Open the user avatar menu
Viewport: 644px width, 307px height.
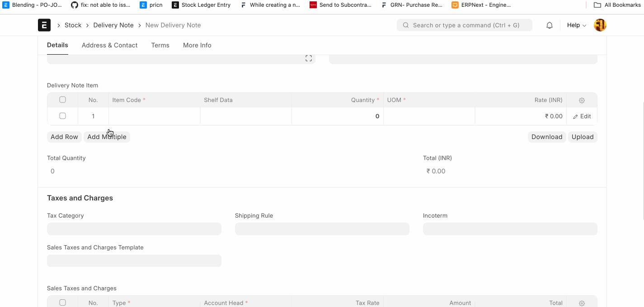[x=600, y=25]
